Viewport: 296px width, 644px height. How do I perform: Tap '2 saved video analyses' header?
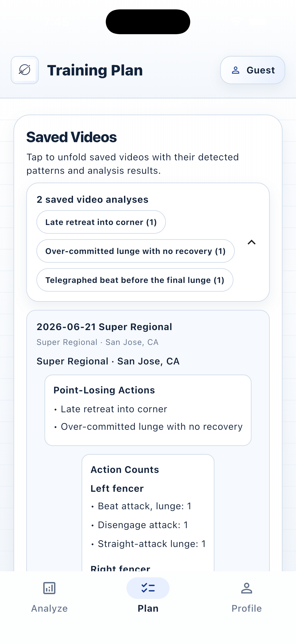pyautogui.click(x=93, y=199)
